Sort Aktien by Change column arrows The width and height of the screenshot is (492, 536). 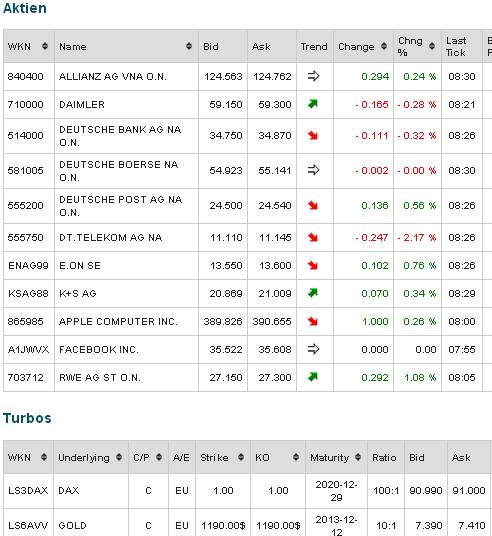pyautogui.click(x=384, y=46)
